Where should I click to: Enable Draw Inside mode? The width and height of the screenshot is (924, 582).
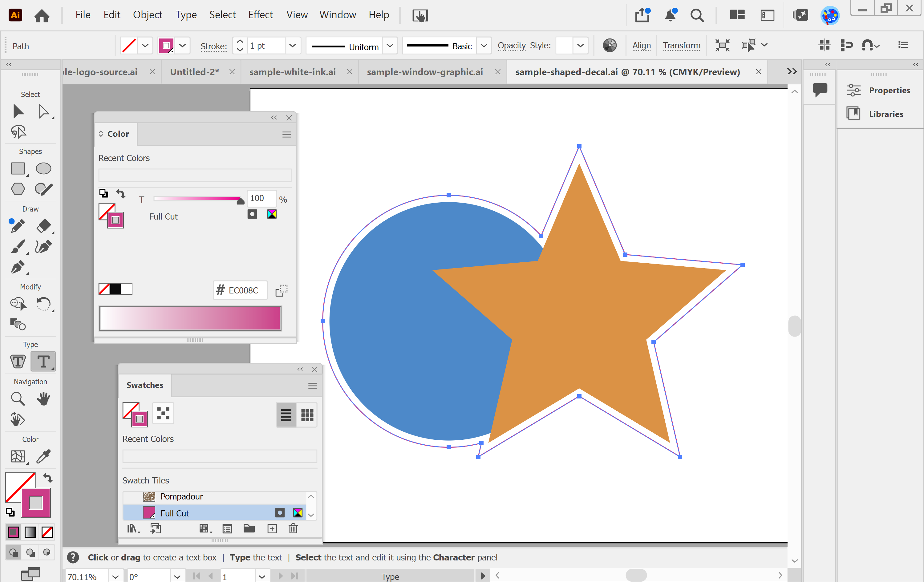pos(47,552)
